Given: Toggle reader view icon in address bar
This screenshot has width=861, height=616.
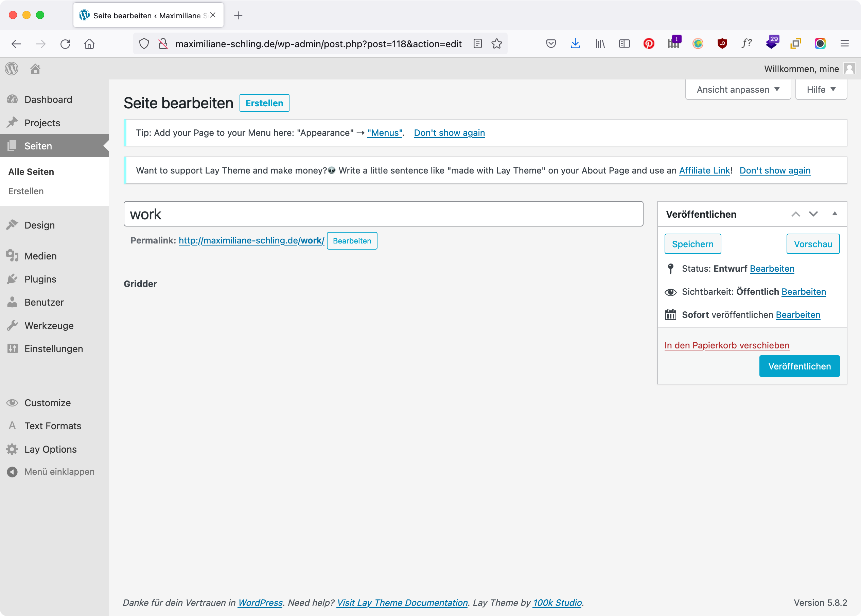Looking at the screenshot, I should click(x=477, y=43).
